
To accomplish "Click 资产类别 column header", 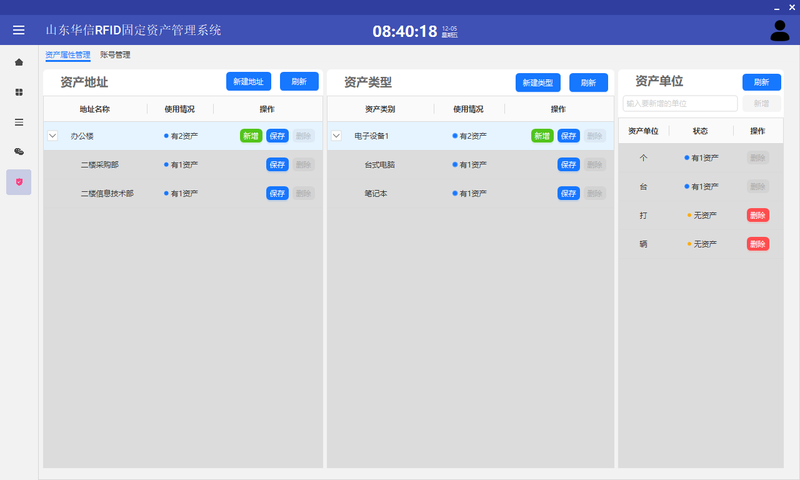I will 380,109.
